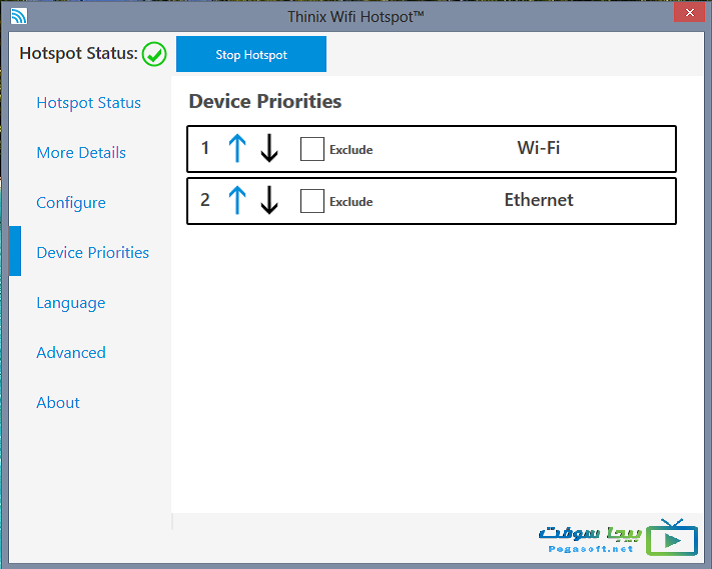Open the Configure page
This screenshot has height=569, width=712.
[x=71, y=203]
